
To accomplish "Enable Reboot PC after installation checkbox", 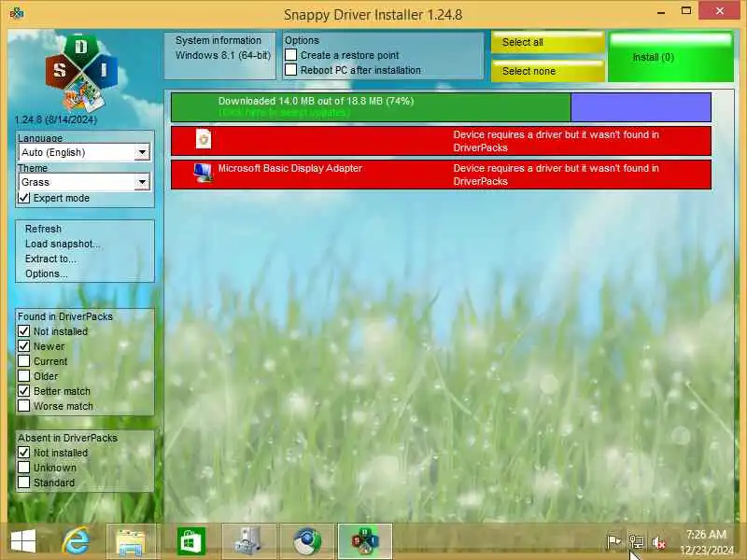I will click(x=290, y=69).
